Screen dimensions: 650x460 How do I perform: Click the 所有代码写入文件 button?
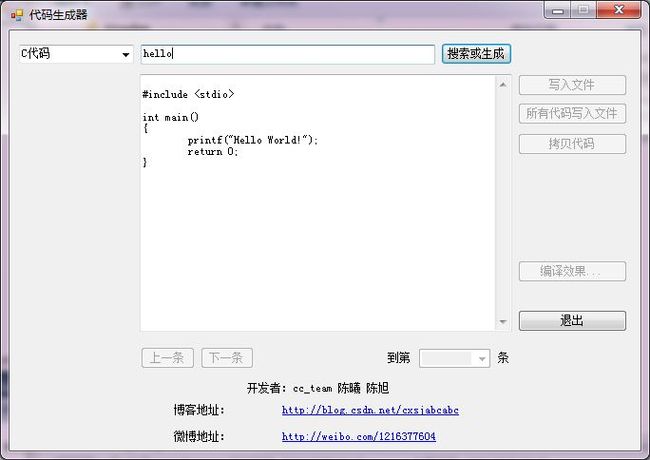(x=572, y=113)
